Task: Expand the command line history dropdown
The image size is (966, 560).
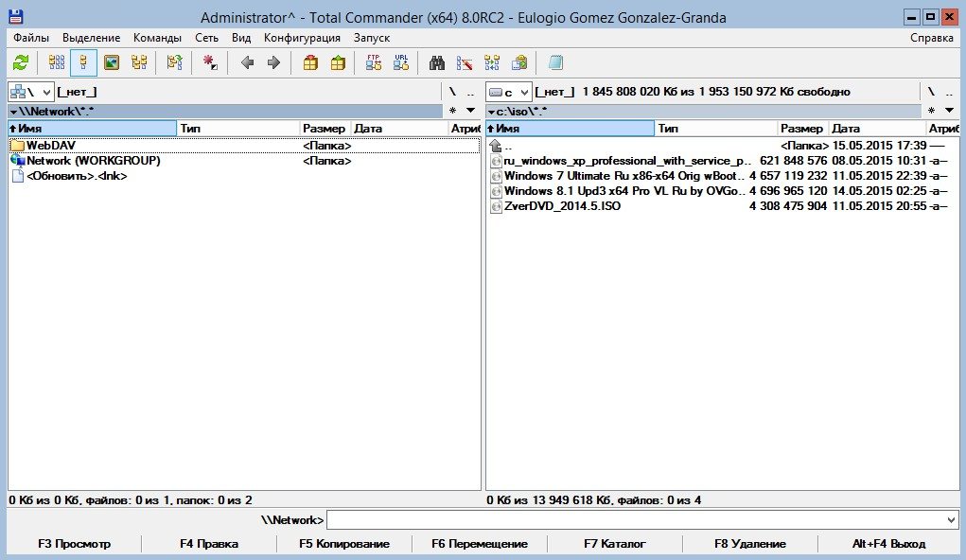Action: (x=951, y=520)
